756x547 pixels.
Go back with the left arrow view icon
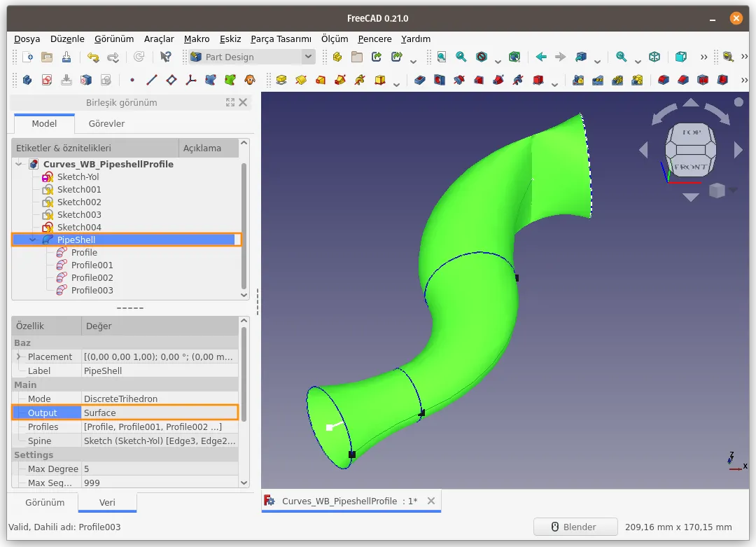point(541,57)
